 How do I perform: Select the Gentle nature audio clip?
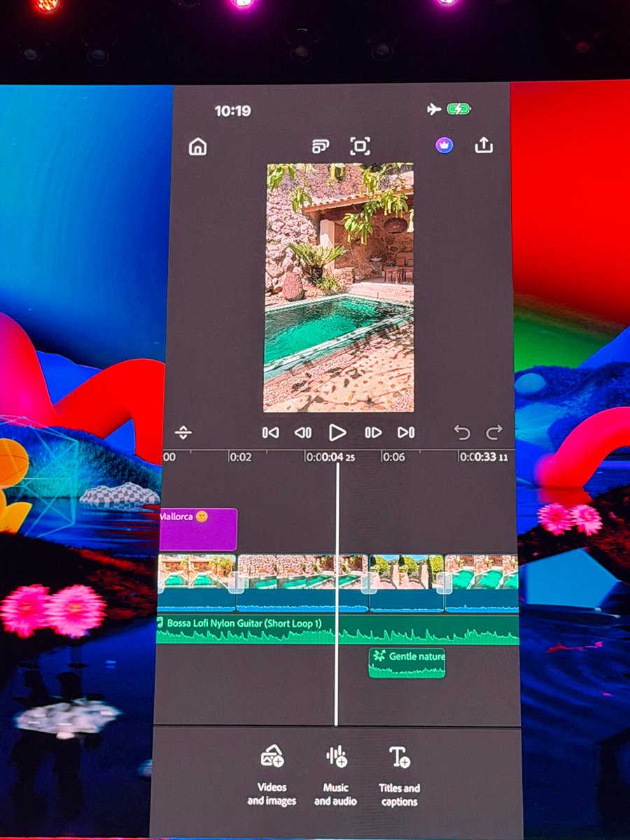pyautogui.click(x=407, y=663)
